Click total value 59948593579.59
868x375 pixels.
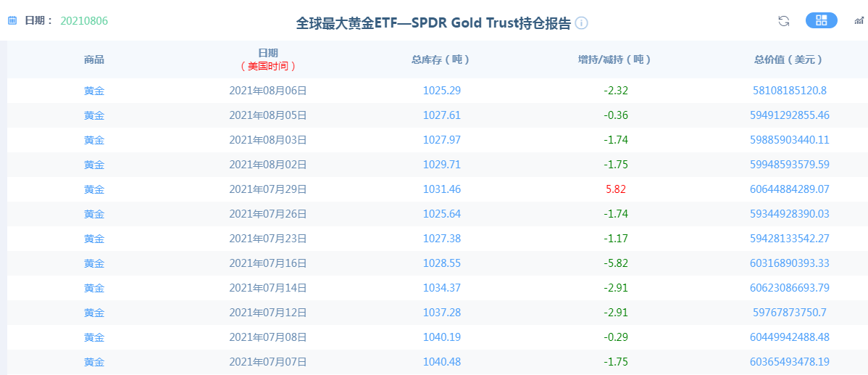(x=790, y=165)
